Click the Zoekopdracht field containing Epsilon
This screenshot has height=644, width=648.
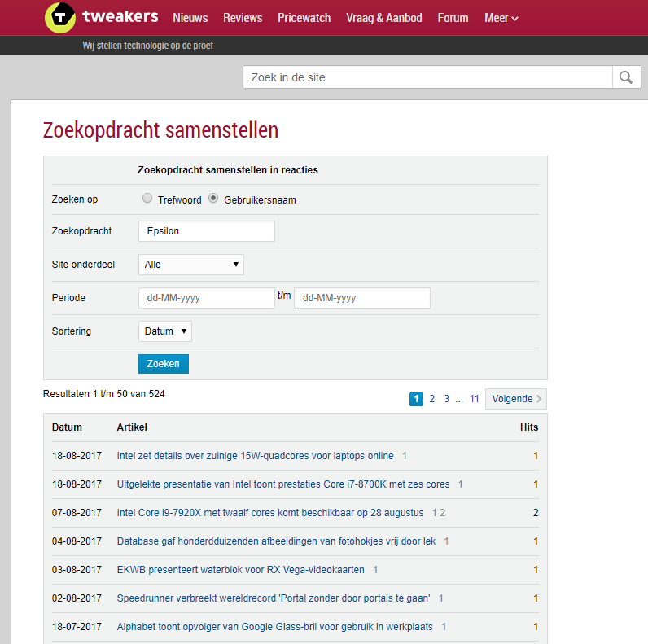207,231
